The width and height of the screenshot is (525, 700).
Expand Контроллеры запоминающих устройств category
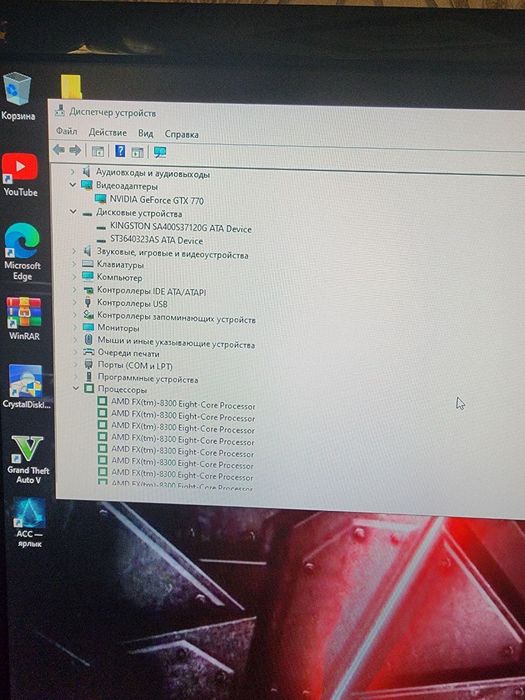75,315
